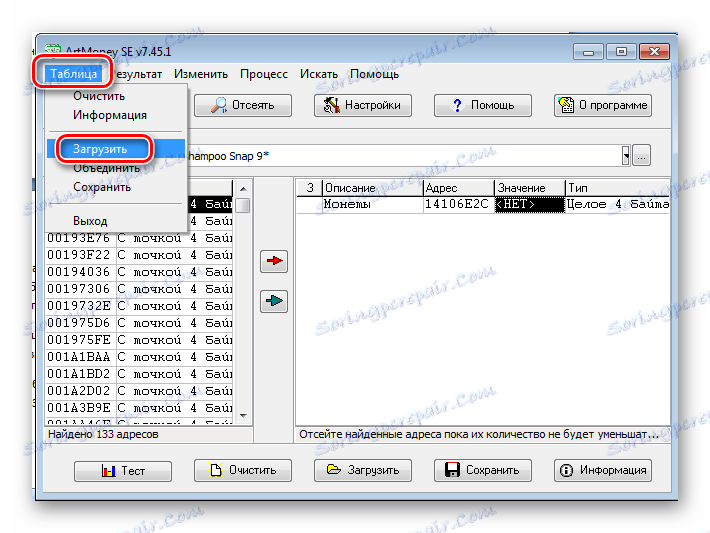The image size is (710, 533).
Task: Open the О программе about button
Action: [603, 105]
